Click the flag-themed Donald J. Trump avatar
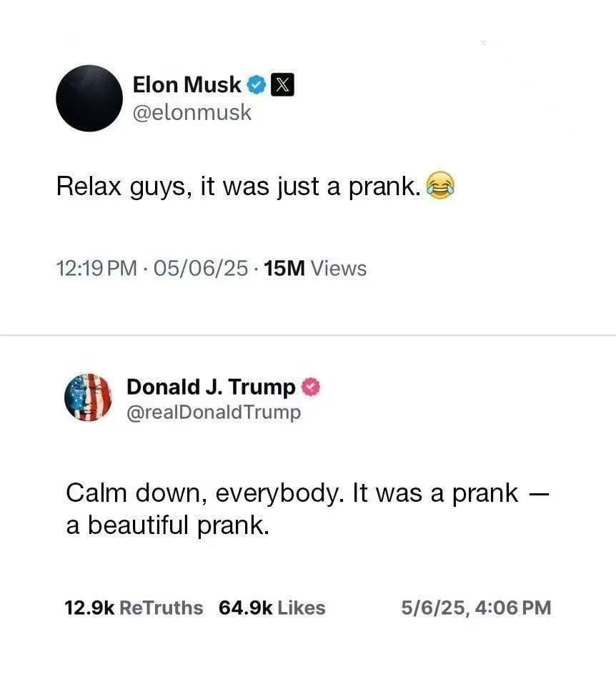This screenshot has height=682, width=616. [x=88, y=397]
